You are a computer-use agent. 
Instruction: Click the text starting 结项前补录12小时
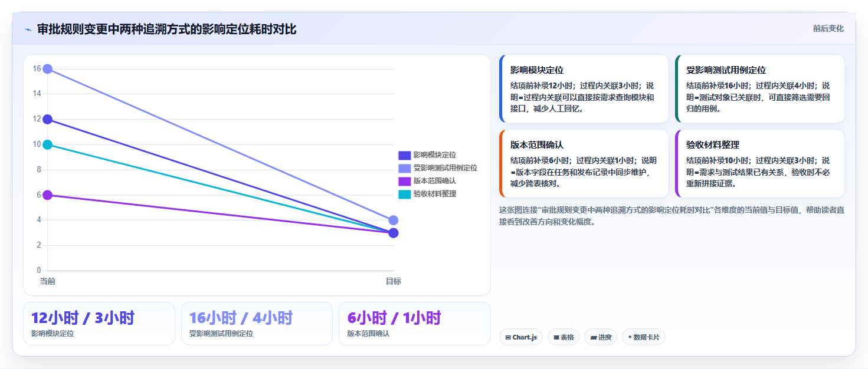[x=582, y=97]
